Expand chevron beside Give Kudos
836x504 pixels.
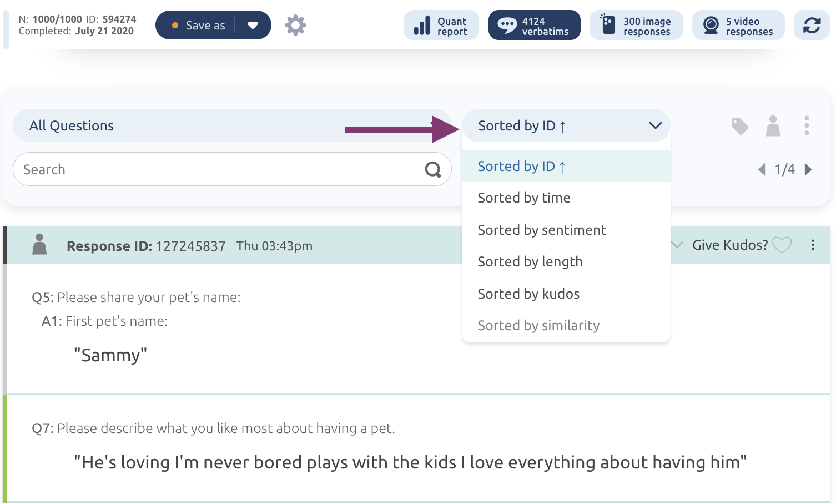click(x=677, y=245)
